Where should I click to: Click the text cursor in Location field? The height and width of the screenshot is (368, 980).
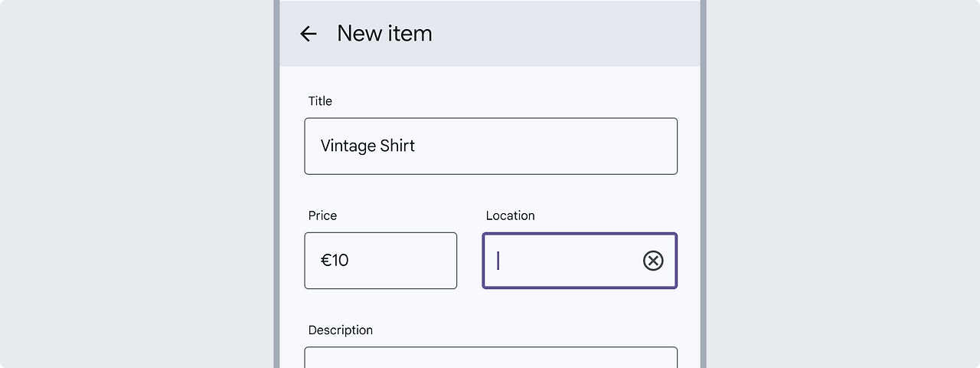click(x=498, y=261)
